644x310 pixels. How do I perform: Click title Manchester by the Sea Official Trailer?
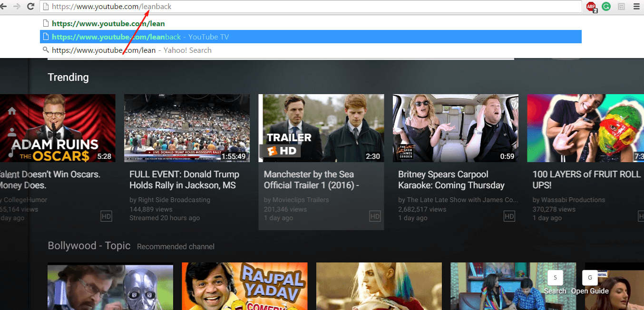(x=312, y=180)
